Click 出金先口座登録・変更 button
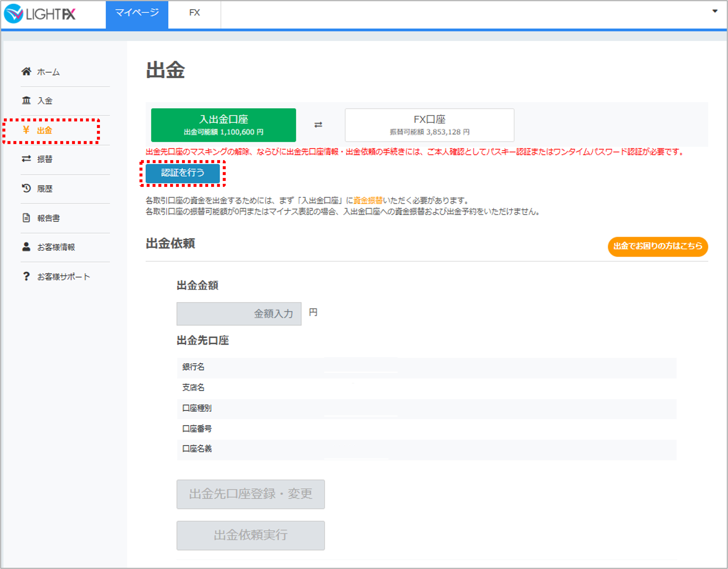Screen dimensions: 728x569 pos(250,495)
